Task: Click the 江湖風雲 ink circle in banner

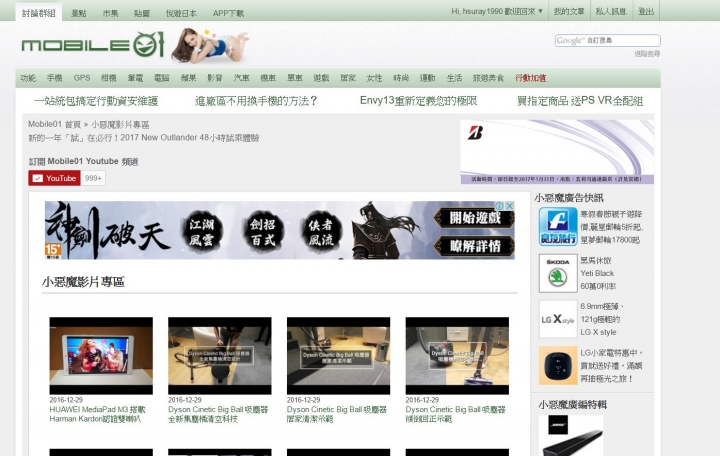Action: [202, 232]
